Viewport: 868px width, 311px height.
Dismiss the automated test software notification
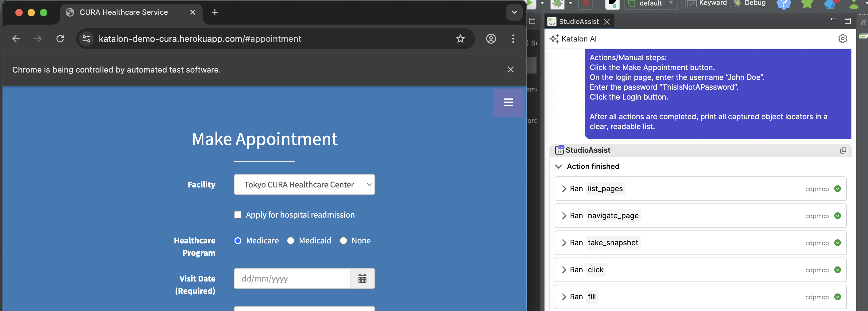[511, 69]
